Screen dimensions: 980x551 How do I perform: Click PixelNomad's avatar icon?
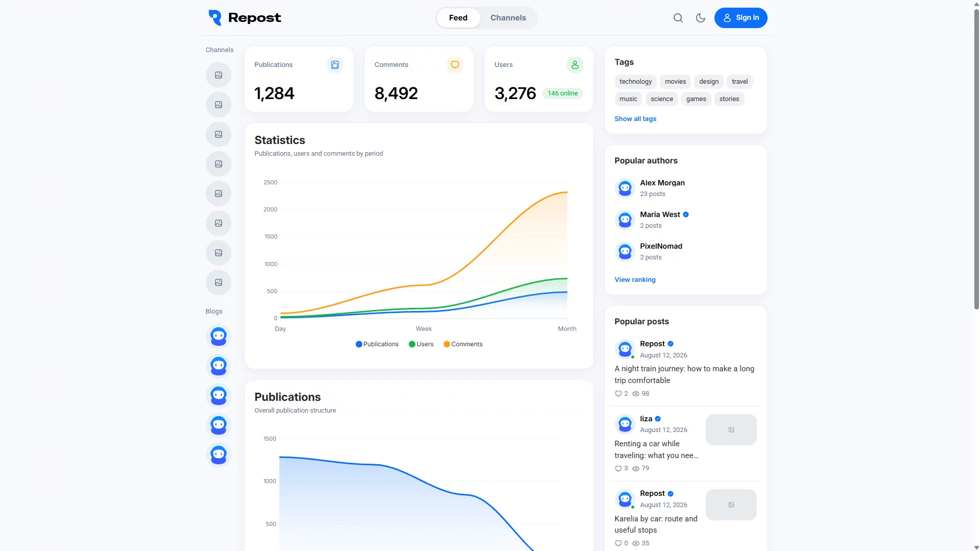click(x=625, y=252)
